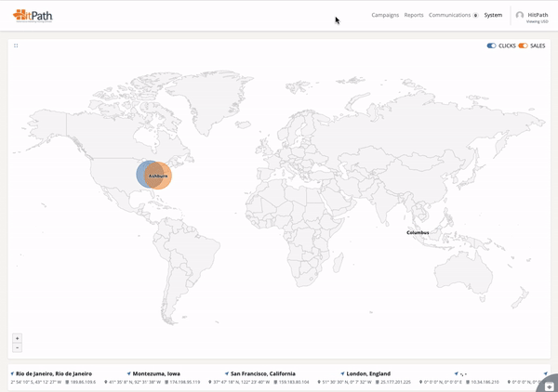The width and height of the screenshot is (558, 392).
Task: Open the Communications menu
Action: click(x=449, y=15)
